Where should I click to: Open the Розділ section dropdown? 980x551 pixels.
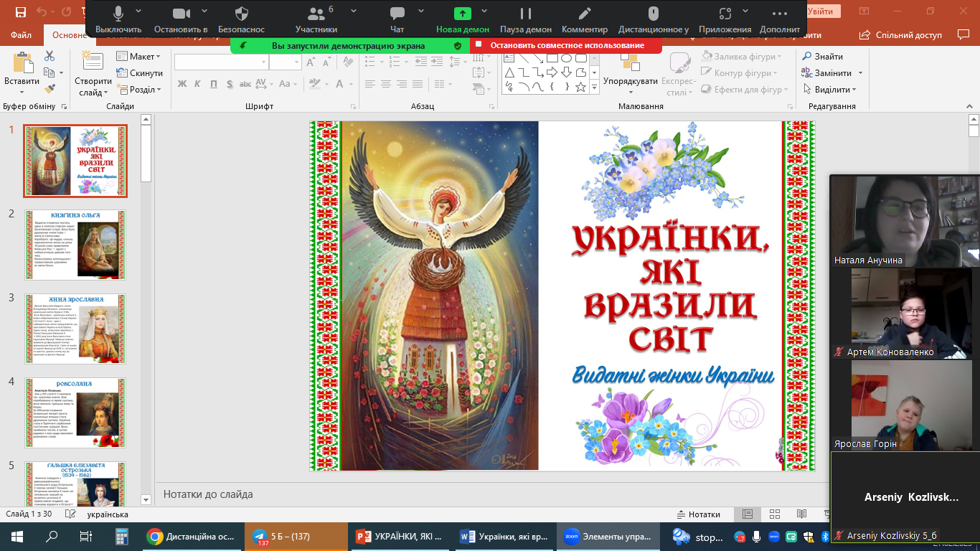(139, 90)
